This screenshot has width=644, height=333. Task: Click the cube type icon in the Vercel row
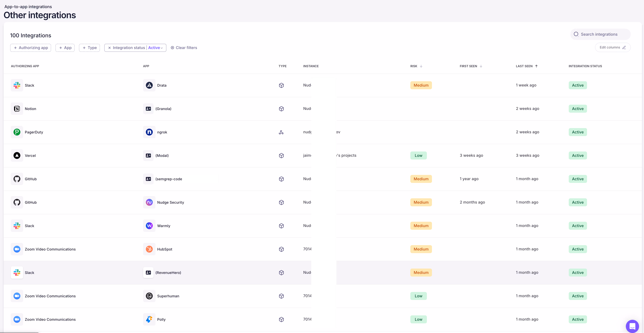coord(281,156)
